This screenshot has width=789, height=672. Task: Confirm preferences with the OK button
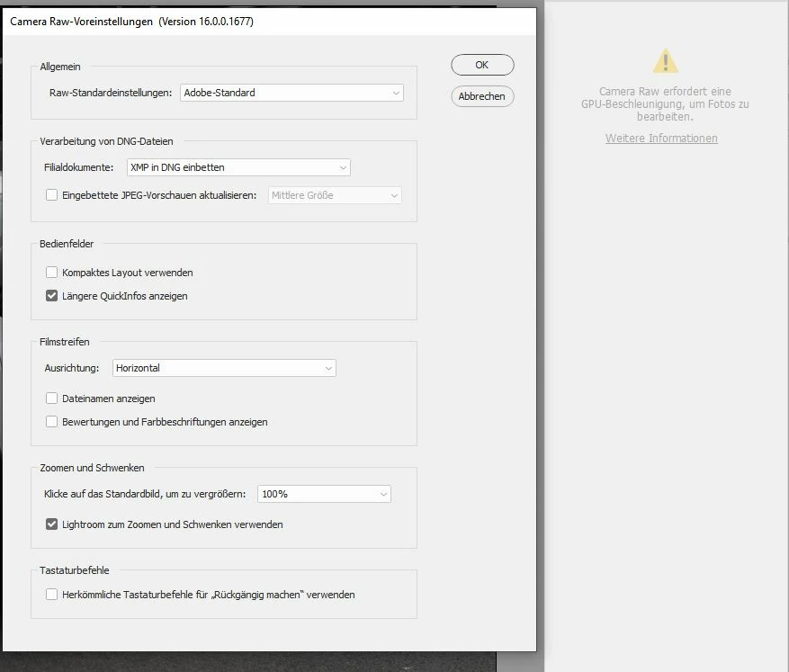pos(482,65)
